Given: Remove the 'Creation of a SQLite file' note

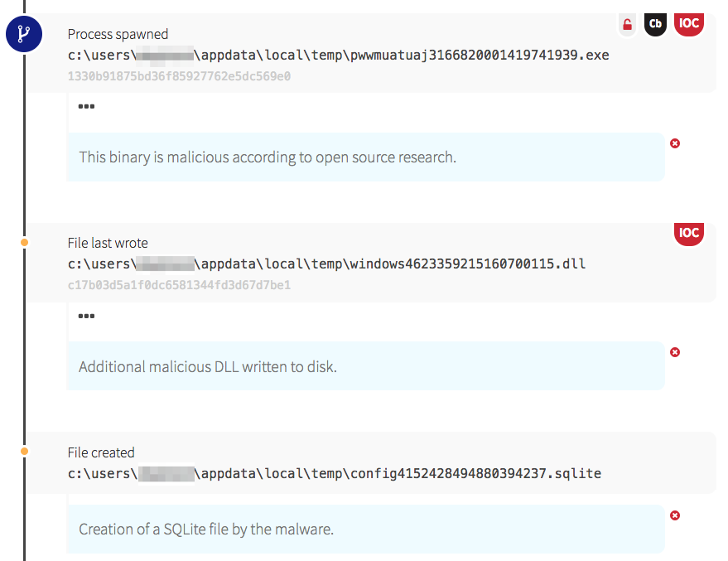Looking at the screenshot, I should click(675, 515).
